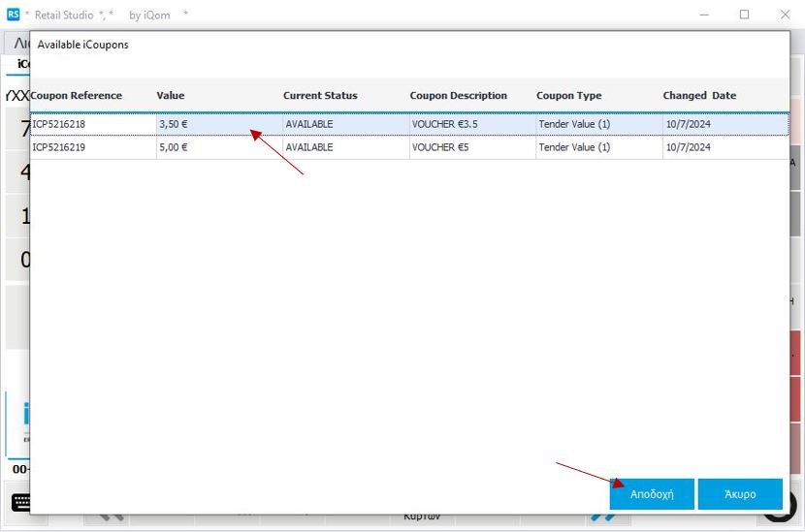
Task: Select the VOUCHER €5 description cell
Action: pyautogui.click(x=440, y=147)
